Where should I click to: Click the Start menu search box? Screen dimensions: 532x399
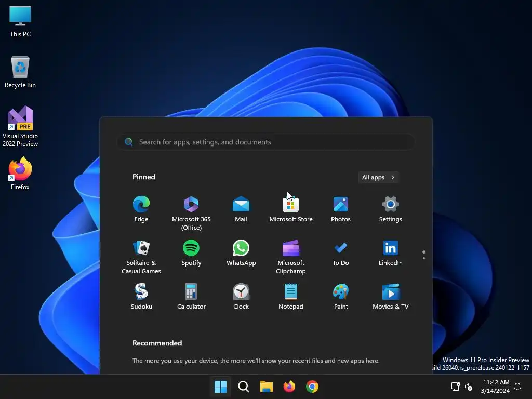pyautogui.click(x=265, y=142)
